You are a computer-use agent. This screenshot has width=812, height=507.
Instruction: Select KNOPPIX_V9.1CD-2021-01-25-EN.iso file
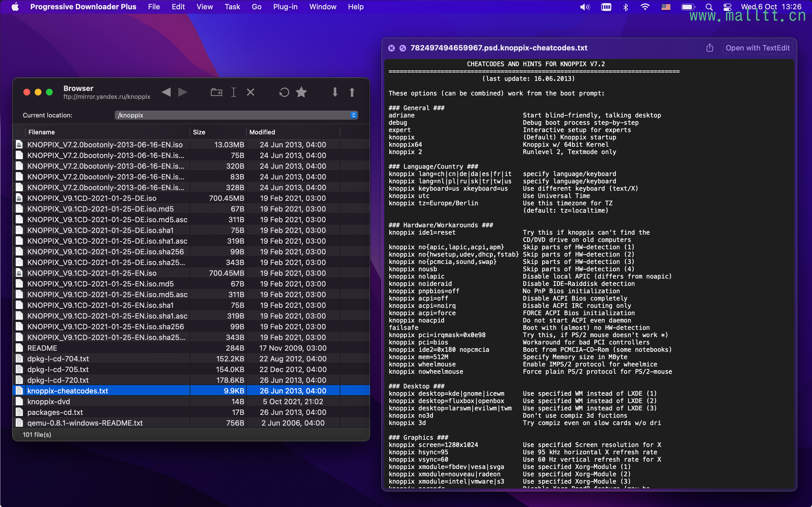point(191,273)
